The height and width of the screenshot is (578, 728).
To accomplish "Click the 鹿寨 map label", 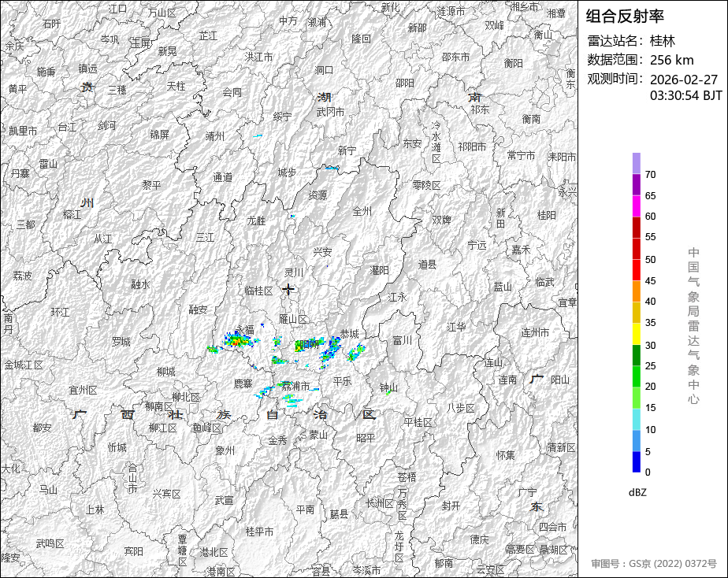I will point(243,383).
